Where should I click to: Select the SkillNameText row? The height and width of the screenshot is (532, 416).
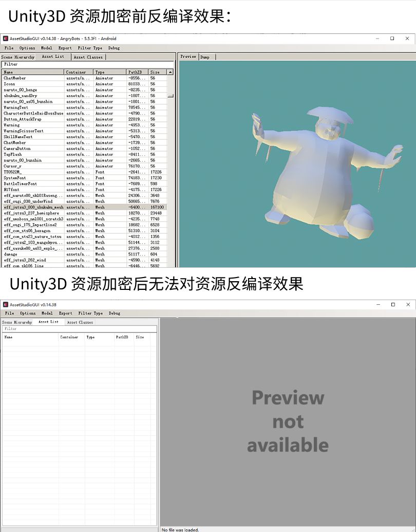click(84, 137)
